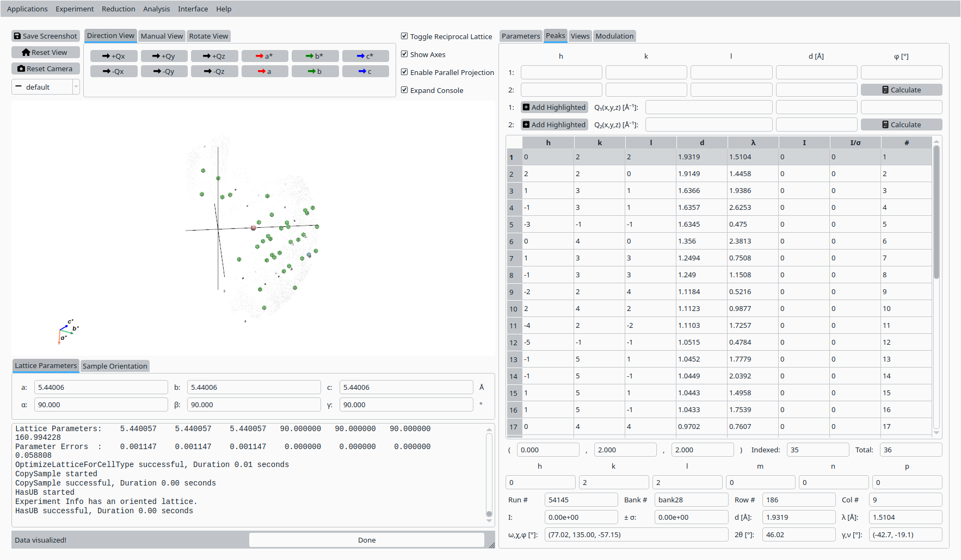Viewport: 961px width, 560px height.
Task: Orient view along red a* arrow
Action: click(264, 56)
